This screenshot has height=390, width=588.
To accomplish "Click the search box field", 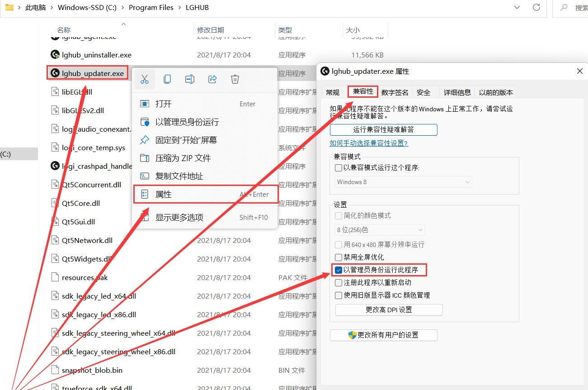I will [x=570, y=8].
